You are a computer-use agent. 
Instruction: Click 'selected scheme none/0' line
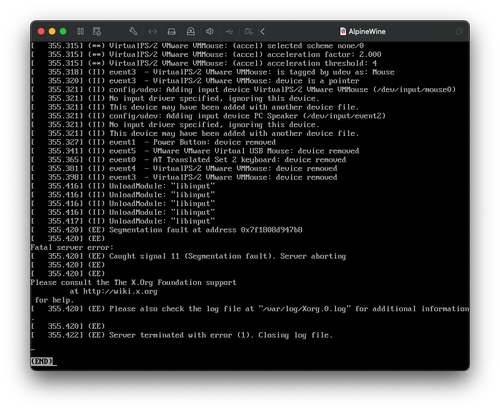click(x=197, y=46)
